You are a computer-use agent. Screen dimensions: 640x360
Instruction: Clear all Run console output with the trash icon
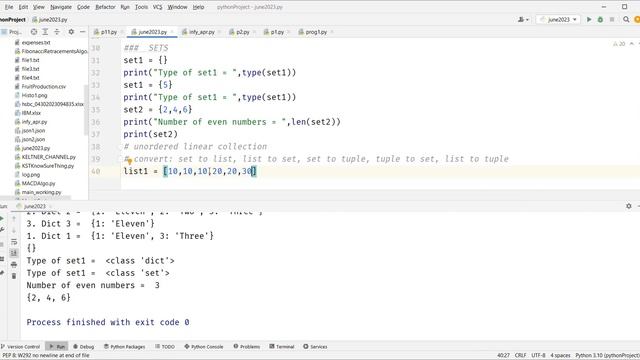coord(14,276)
